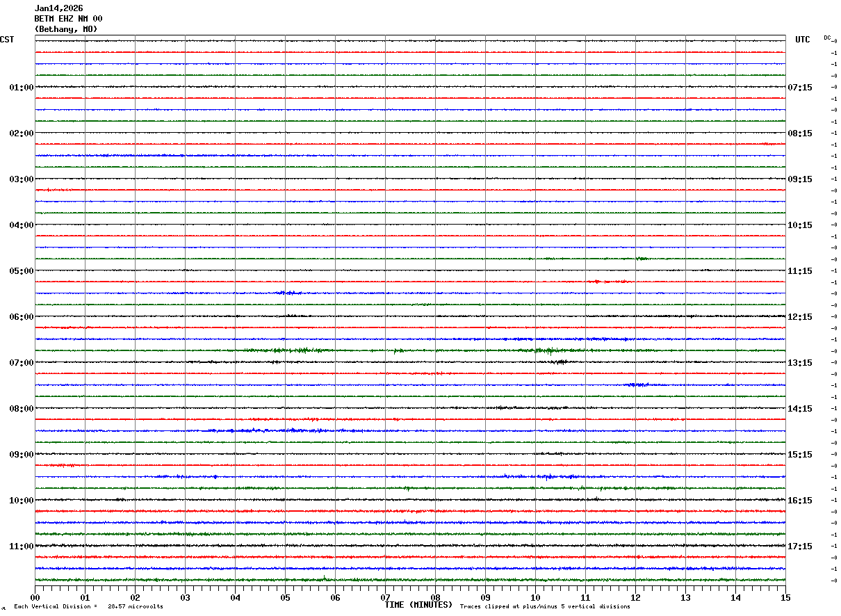
Task: Select minute tick label 13 on x-axis
Action: click(685, 597)
